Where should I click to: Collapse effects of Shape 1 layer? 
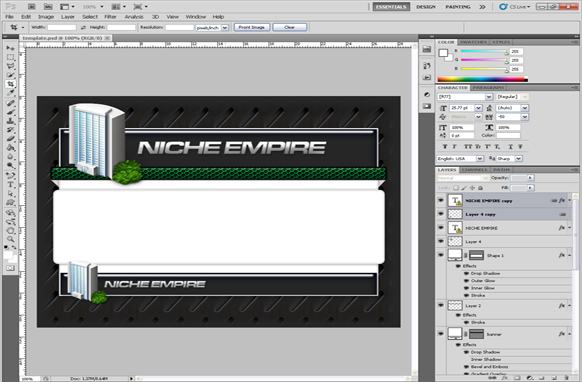tap(569, 255)
